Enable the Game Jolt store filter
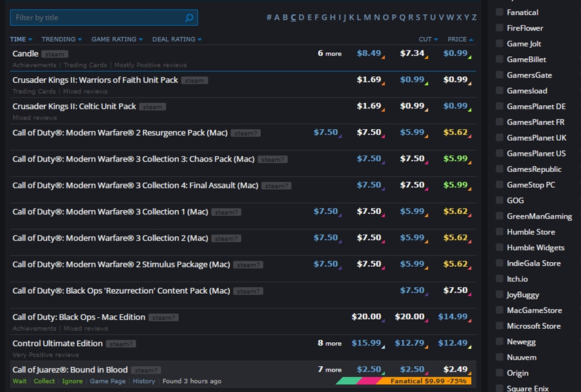This screenshot has height=392, width=581. [x=500, y=43]
